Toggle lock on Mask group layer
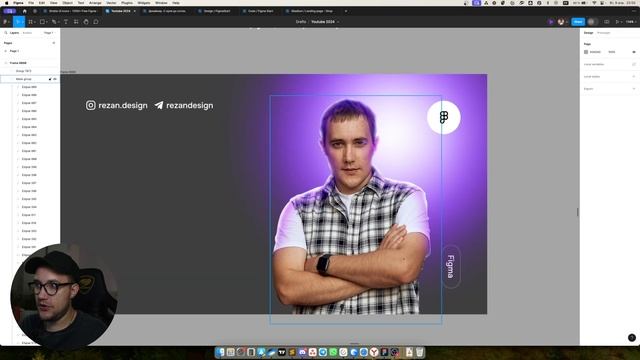The width and height of the screenshot is (640, 360). click(50, 79)
